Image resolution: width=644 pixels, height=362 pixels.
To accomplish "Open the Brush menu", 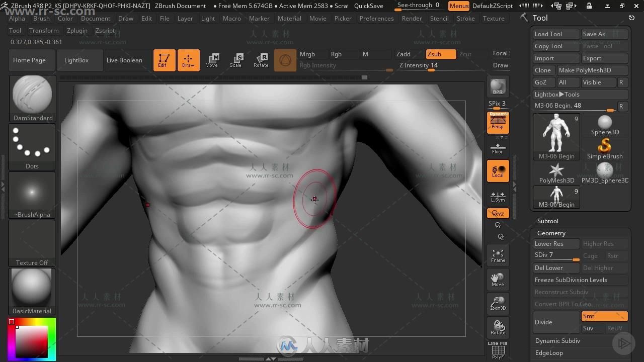I will point(41,18).
